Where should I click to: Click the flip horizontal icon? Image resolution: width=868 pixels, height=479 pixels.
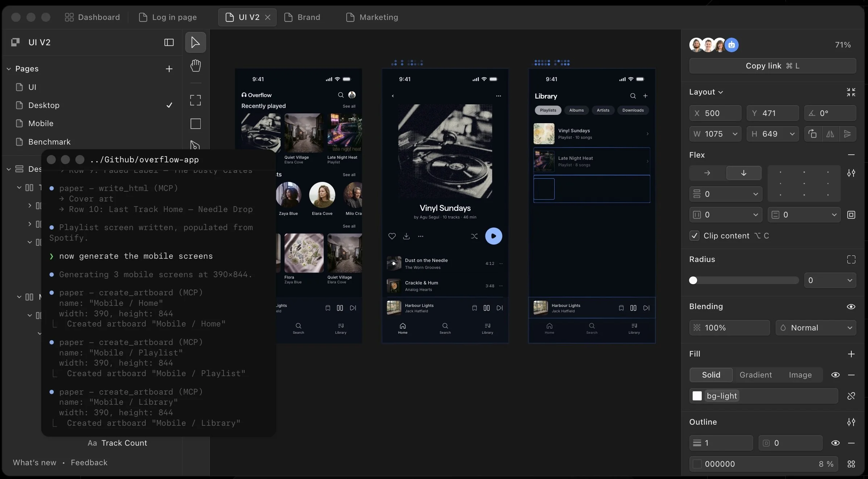click(830, 134)
